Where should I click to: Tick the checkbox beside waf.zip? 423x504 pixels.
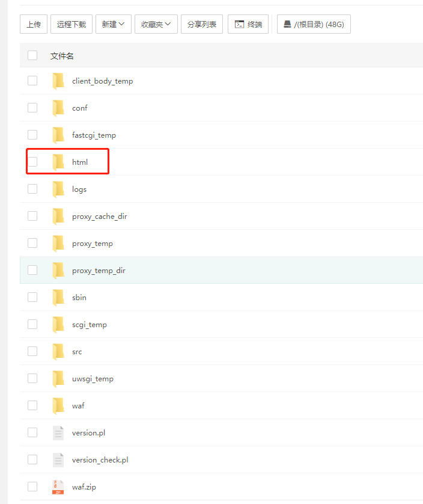(32, 487)
